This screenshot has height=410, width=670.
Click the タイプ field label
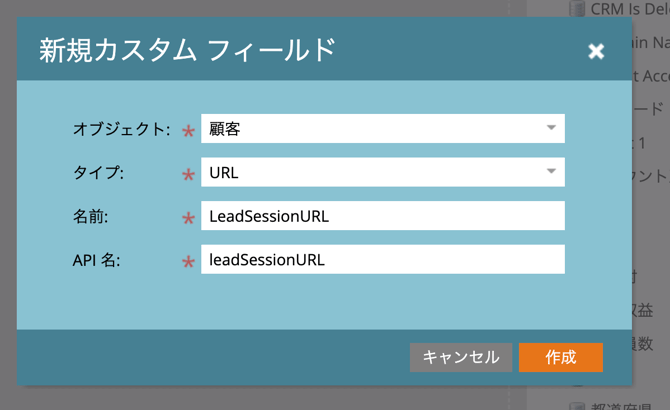click(x=98, y=173)
